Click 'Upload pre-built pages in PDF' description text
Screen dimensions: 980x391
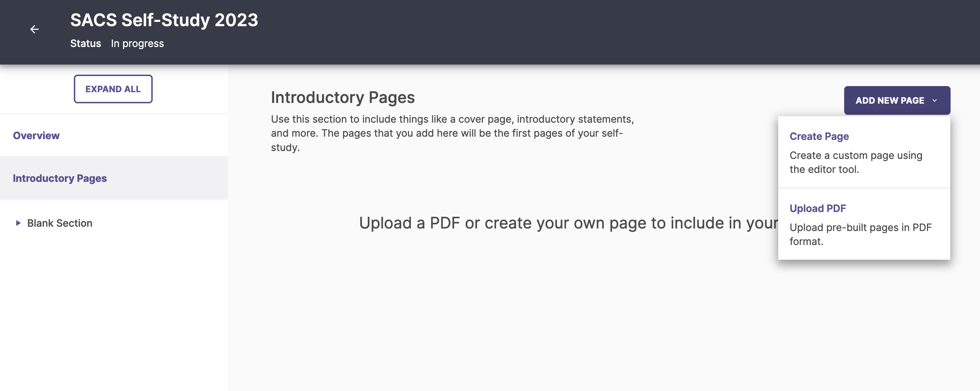(860, 234)
